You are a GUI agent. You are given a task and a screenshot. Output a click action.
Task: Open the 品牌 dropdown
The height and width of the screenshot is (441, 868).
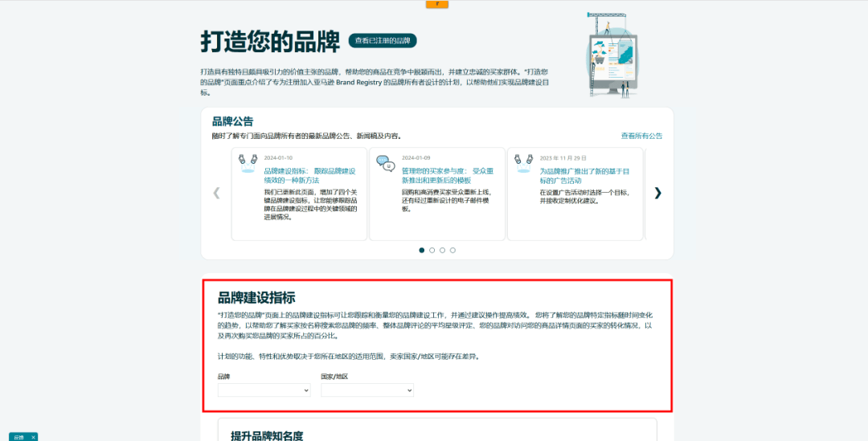point(264,390)
